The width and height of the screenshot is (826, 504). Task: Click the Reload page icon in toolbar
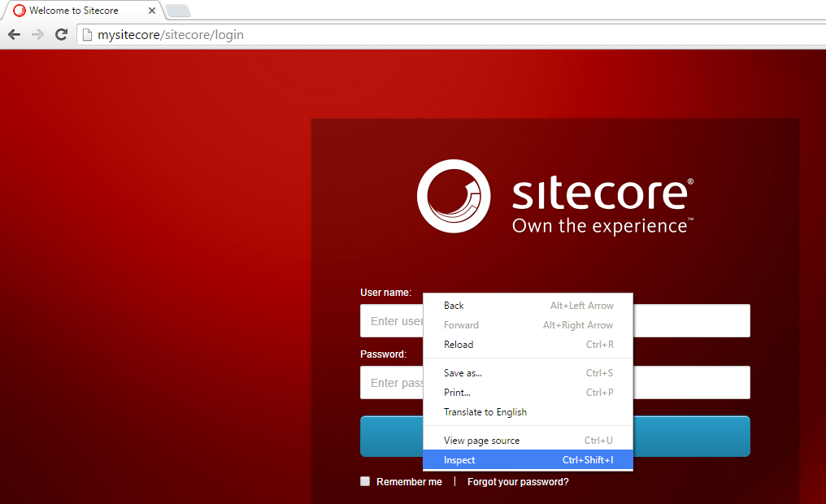click(62, 35)
